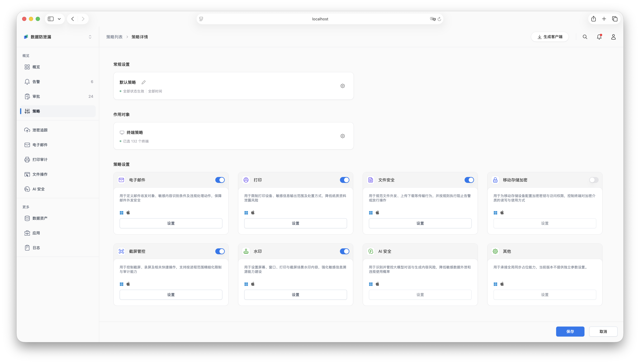Screen dimensions: 640x364
Task: Click the localhost address bar
Action: pyautogui.click(x=320, y=19)
